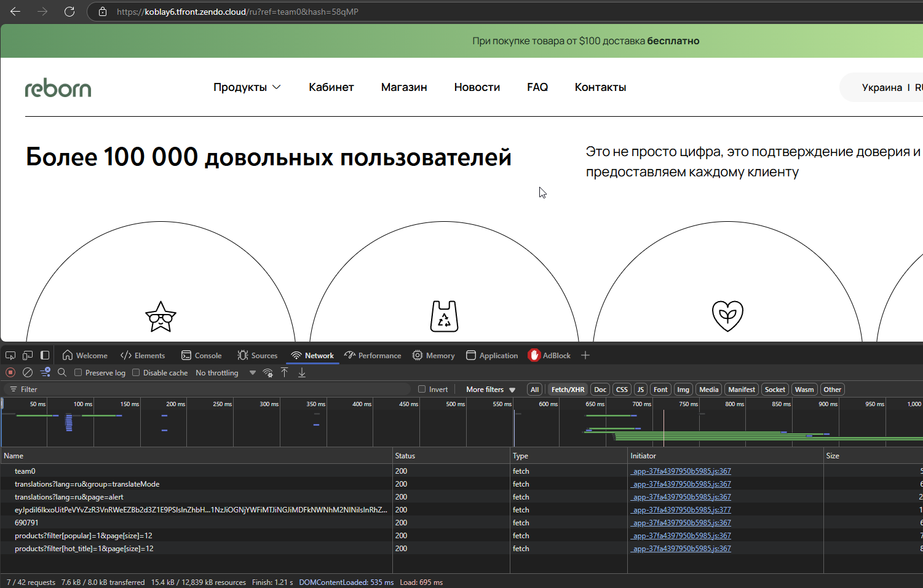Image resolution: width=923 pixels, height=588 pixels.
Task: Click the export HAR download arrow
Action: pyautogui.click(x=302, y=372)
